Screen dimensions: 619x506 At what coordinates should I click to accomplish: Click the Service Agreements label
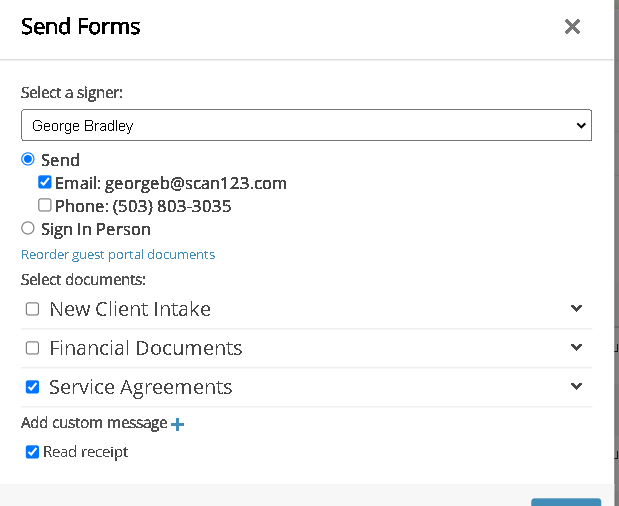(141, 387)
